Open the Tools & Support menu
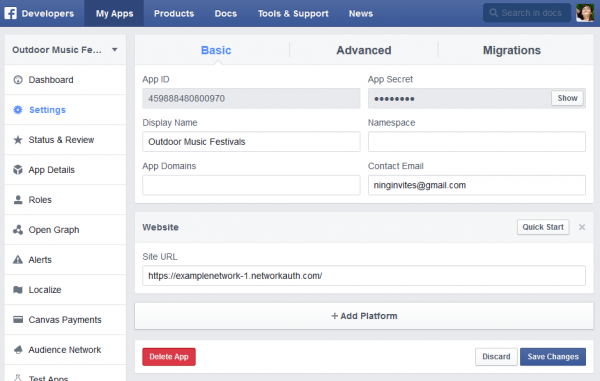 click(293, 13)
